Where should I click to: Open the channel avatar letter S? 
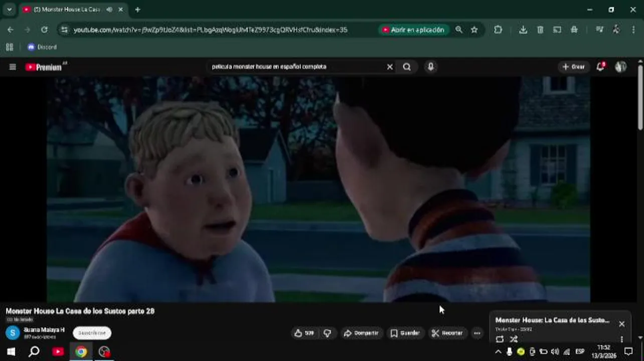point(13,332)
